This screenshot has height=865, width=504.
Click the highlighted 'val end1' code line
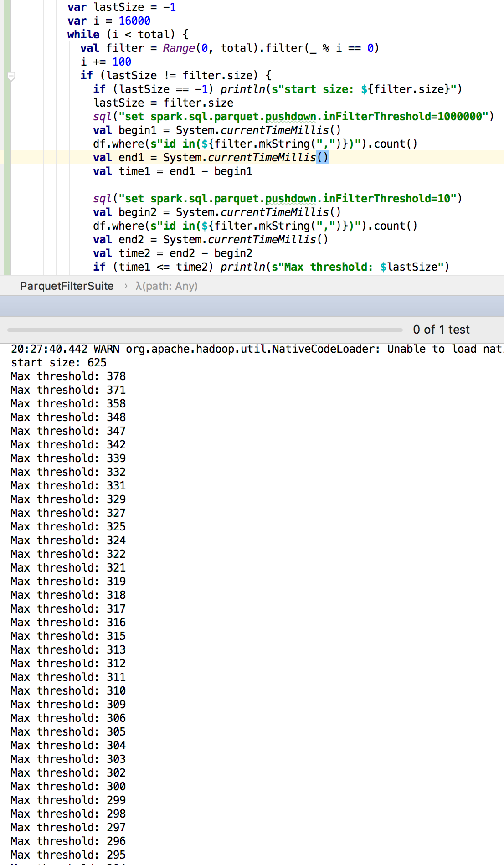211,158
